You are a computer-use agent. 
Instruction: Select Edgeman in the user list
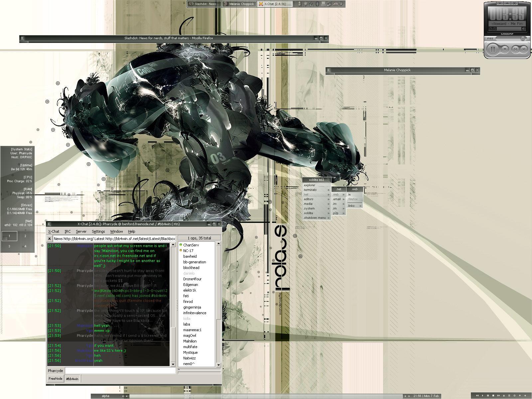coord(197,285)
